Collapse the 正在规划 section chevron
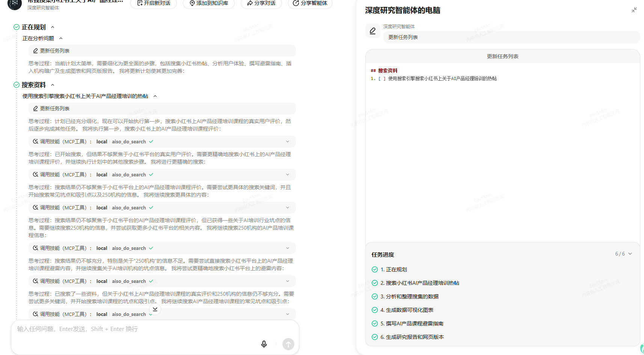The width and height of the screenshot is (644, 355). [x=53, y=27]
